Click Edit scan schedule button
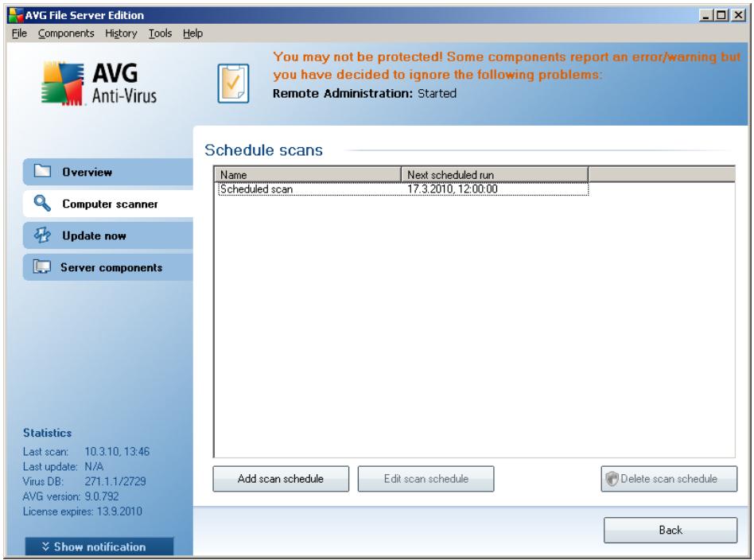 426,479
